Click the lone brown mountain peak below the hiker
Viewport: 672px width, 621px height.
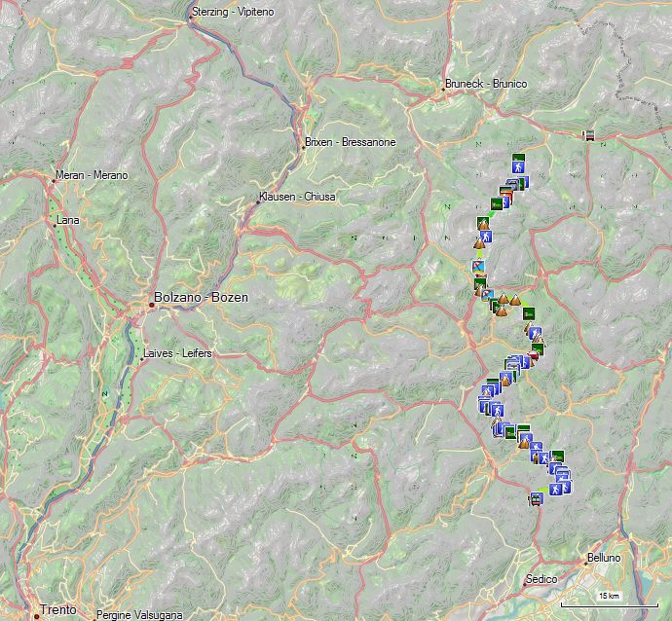pyautogui.click(x=479, y=243)
